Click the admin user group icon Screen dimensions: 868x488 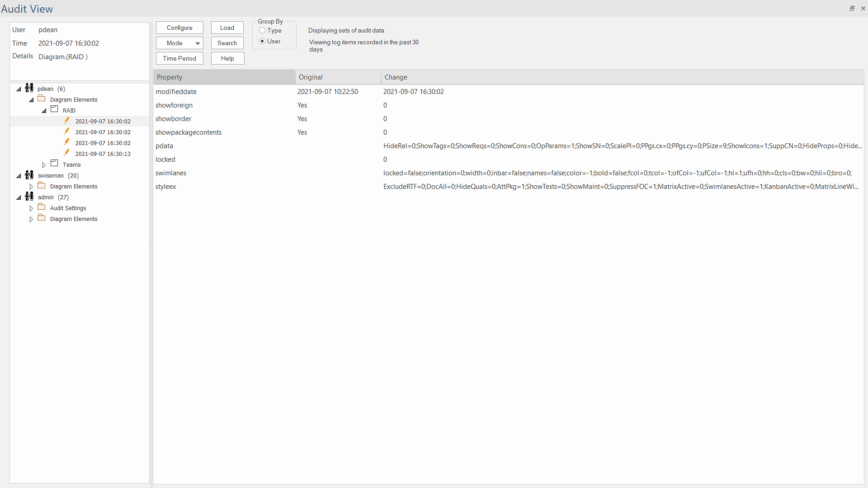pos(29,197)
